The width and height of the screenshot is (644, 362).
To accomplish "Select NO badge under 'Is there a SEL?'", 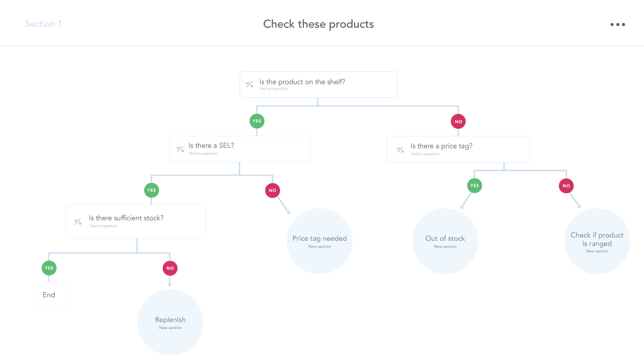I will pyautogui.click(x=272, y=190).
